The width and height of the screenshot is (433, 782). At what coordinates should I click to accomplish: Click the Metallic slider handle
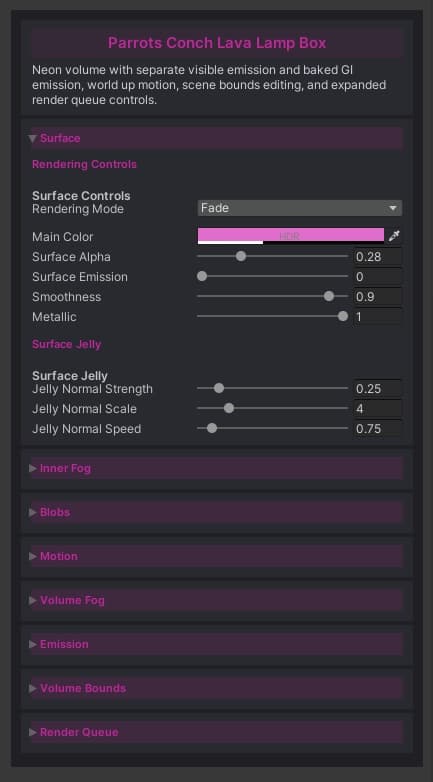click(x=343, y=316)
